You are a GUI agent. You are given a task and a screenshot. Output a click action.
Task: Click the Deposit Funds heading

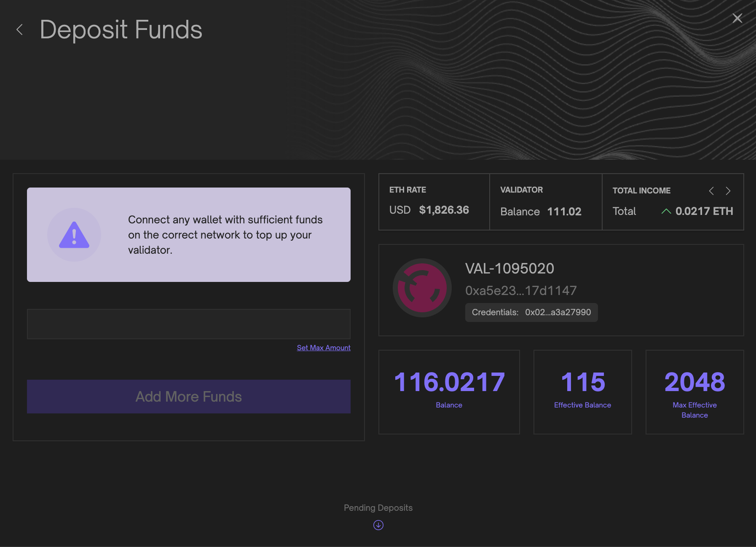point(121,30)
